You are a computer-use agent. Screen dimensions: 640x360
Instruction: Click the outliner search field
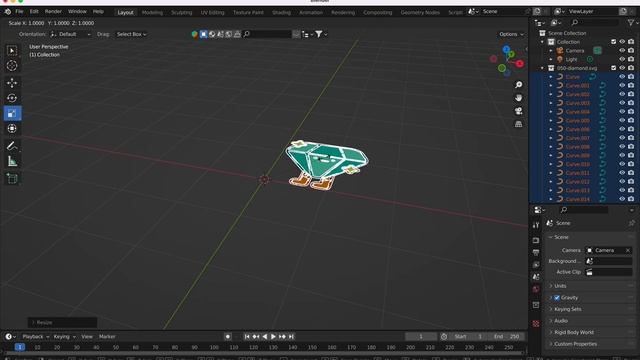coord(594,23)
